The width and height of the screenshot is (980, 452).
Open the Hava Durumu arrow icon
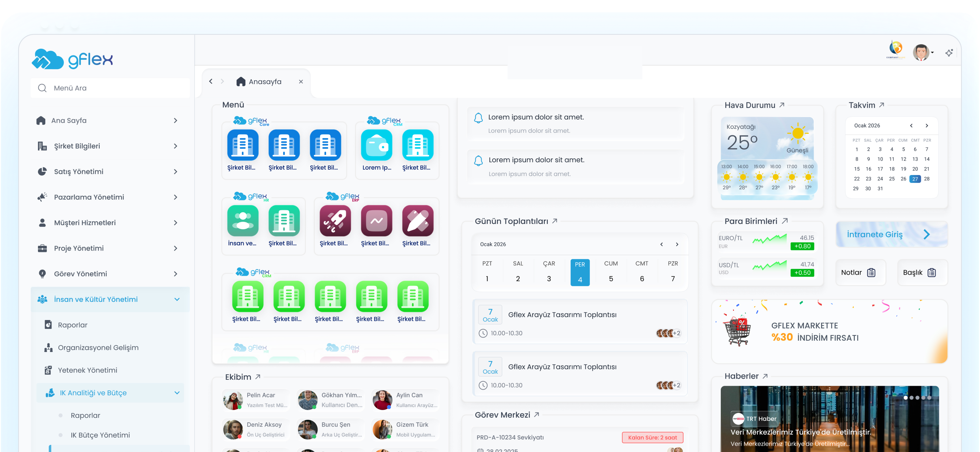click(782, 105)
